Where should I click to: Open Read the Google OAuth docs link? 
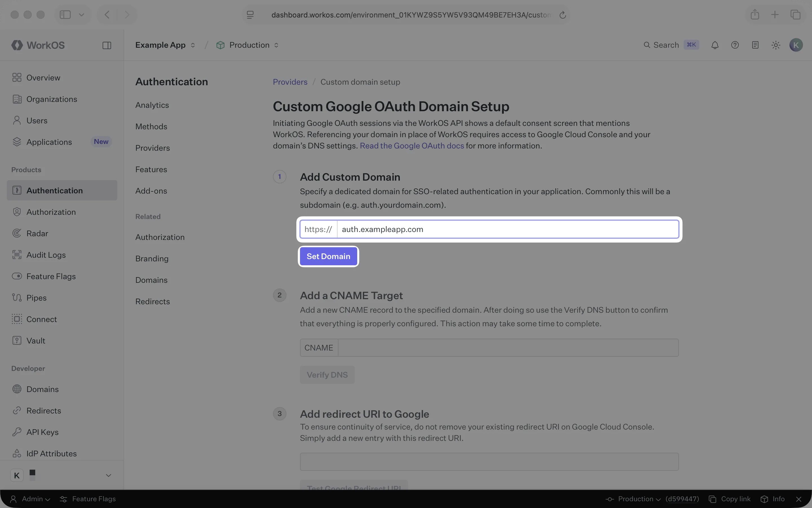[x=412, y=146]
